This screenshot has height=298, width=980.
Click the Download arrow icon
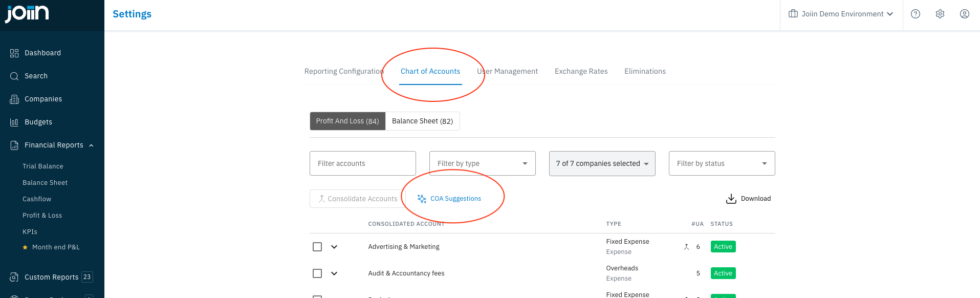[x=731, y=199]
